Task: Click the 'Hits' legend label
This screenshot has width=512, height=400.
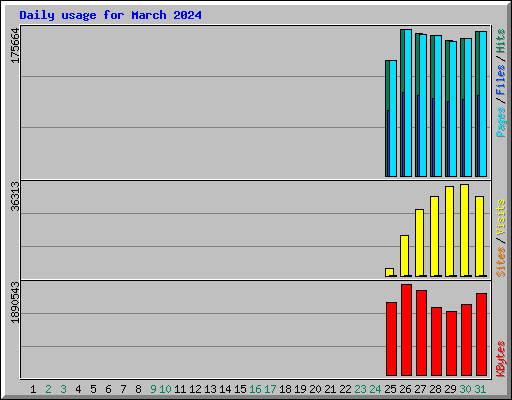Action: point(501,41)
